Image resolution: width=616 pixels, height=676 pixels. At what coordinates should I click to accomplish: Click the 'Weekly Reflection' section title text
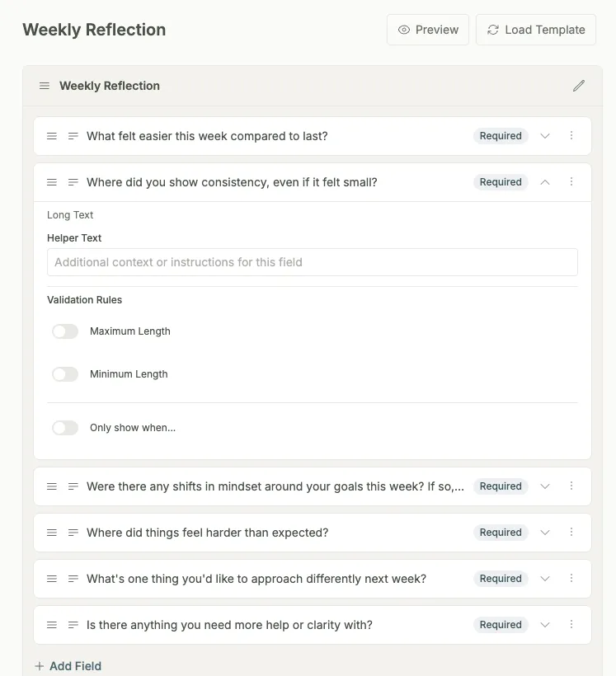point(110,86)
